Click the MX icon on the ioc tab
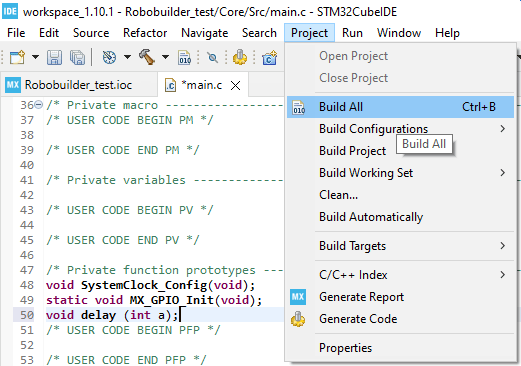 pos(13,85)
